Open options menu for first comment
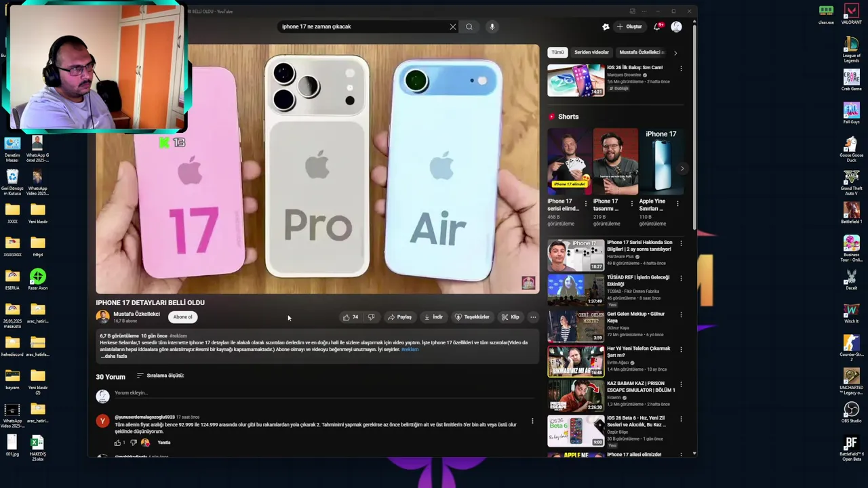This screenshot has width=868, height=488. pos(532,421)
